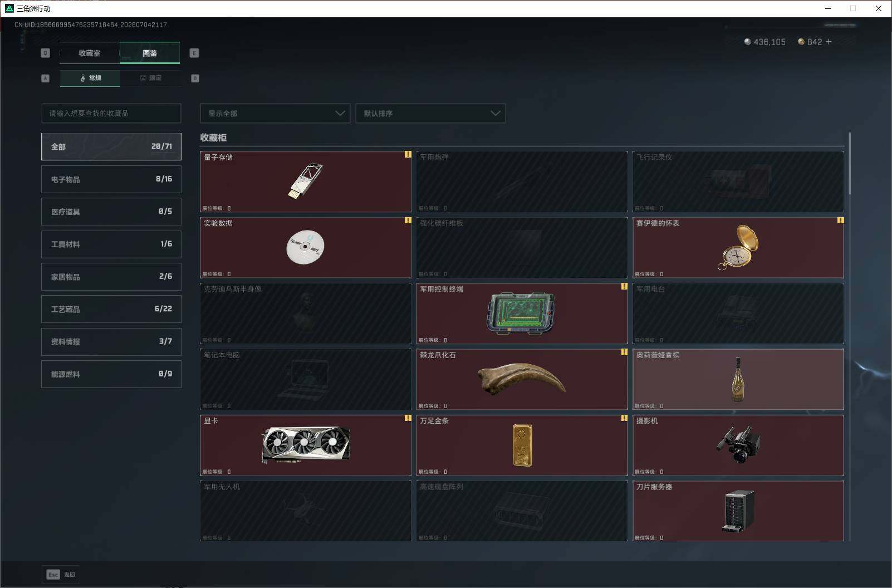Click the yellow alert badge on 万足金条
This screenshot has width=892, height=588.
[x=624, y=418]
